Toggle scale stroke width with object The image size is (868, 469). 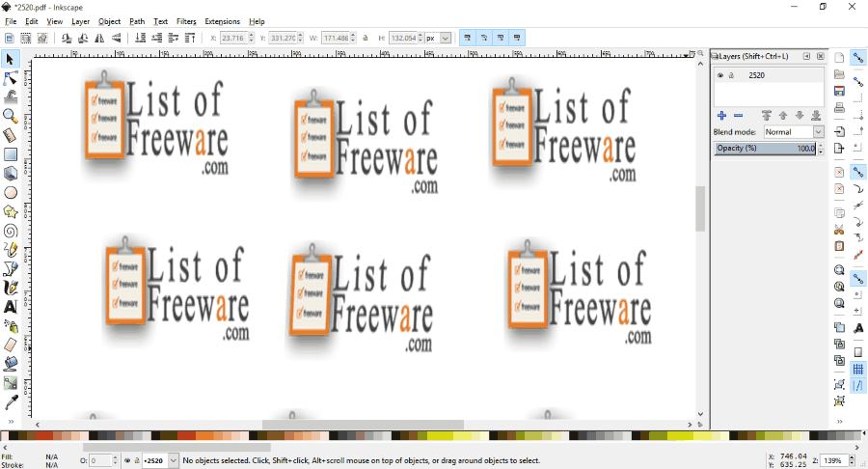click(x=467, y=38)
